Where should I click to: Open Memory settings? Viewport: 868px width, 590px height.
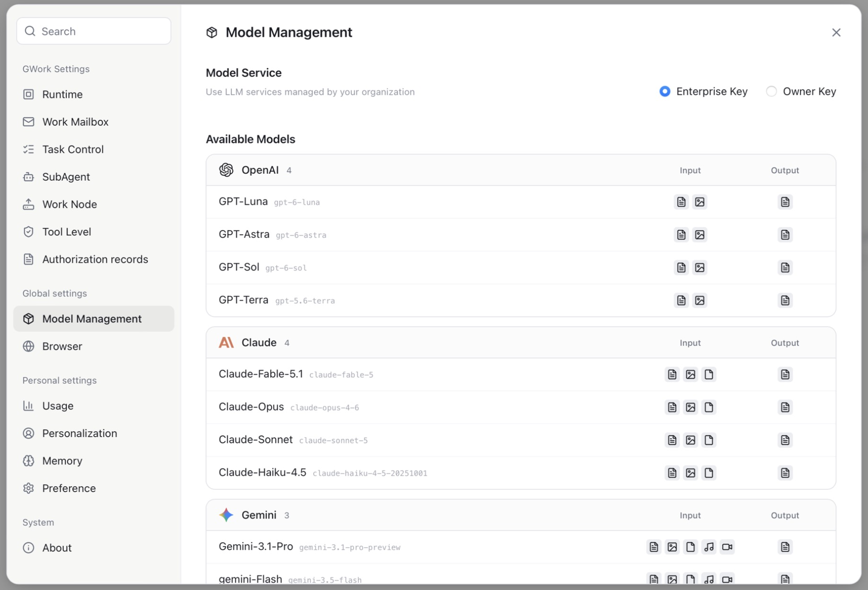coord(94,461)
